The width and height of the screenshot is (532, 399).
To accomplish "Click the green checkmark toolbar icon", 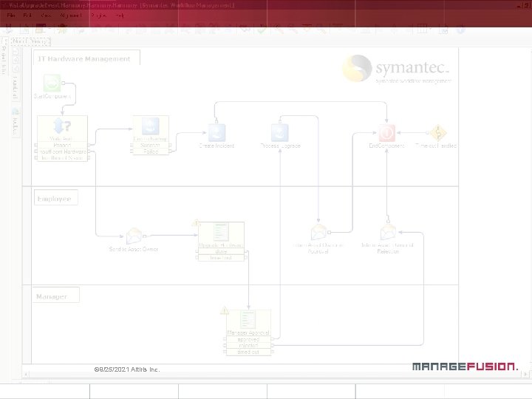I will (x=262, y=30).
